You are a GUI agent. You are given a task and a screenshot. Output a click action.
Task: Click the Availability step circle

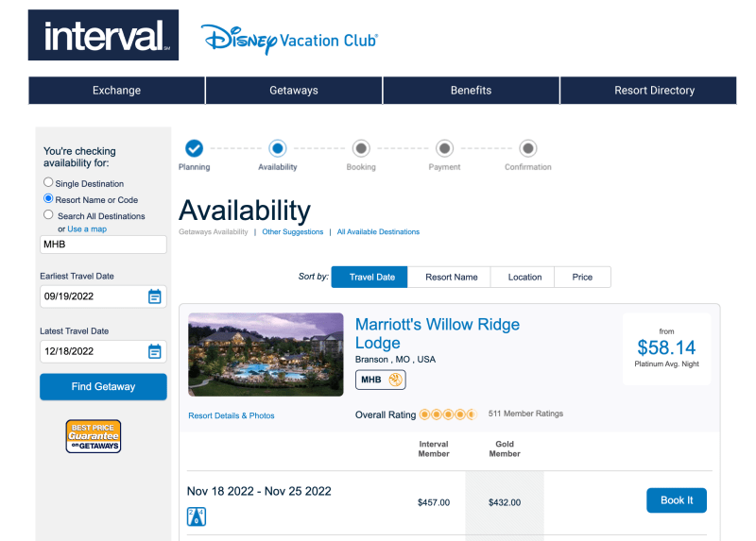pos(278,148)
